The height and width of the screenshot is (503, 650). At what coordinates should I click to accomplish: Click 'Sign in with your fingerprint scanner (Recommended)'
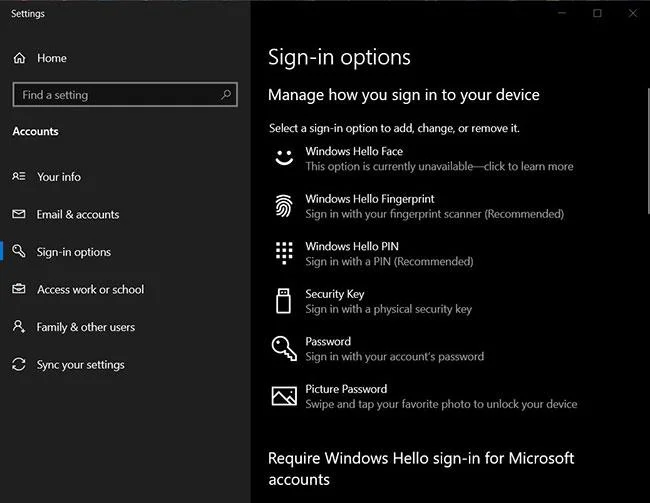434,214
